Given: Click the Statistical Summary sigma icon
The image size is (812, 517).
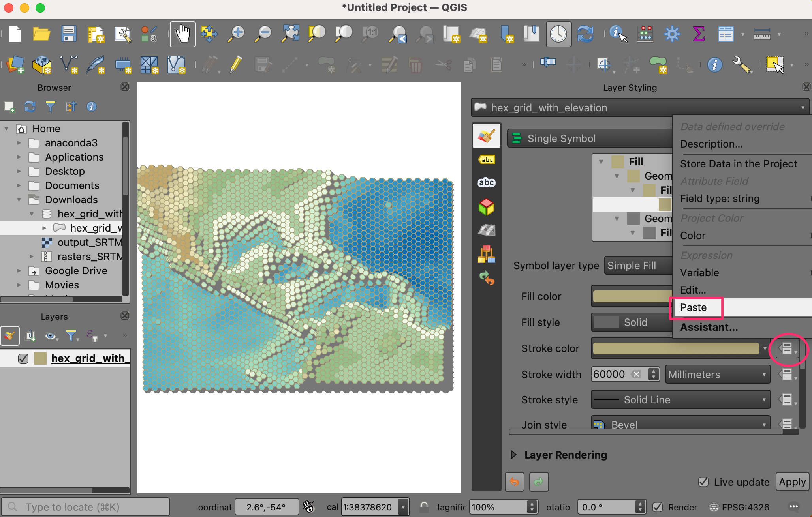Looking at the screenshot, I should [x=699, y=34].
